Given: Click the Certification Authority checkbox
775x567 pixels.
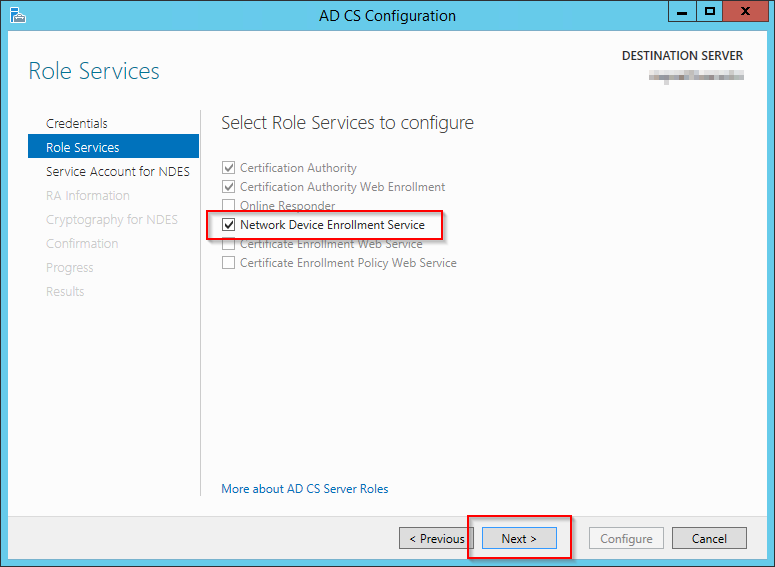Looking at the screenshot, I should (x=229, y=168).
